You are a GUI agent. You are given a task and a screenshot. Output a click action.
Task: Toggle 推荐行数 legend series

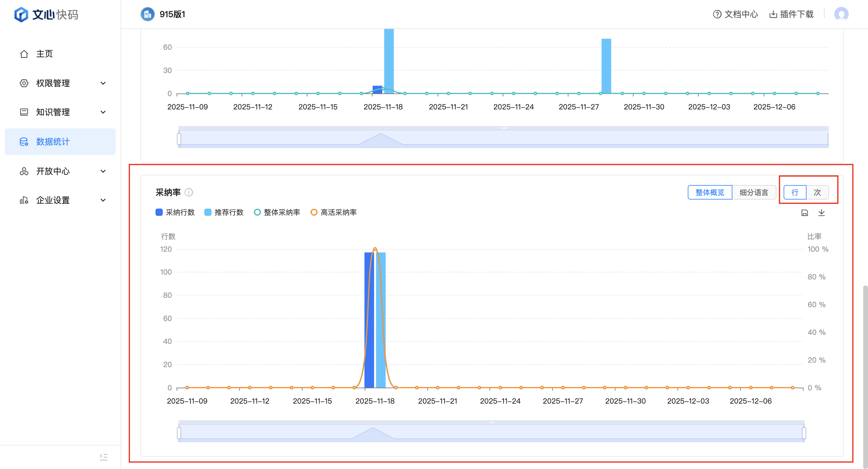224,212
